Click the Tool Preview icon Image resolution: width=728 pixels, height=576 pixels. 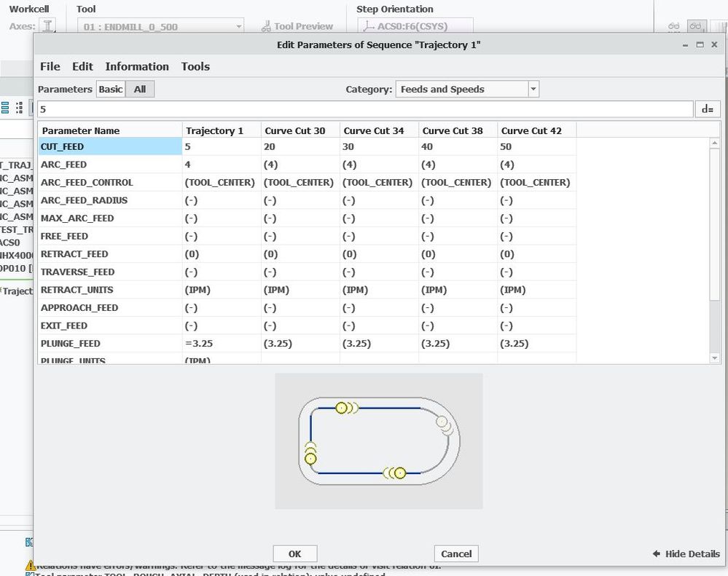click(x=266, y=26)
